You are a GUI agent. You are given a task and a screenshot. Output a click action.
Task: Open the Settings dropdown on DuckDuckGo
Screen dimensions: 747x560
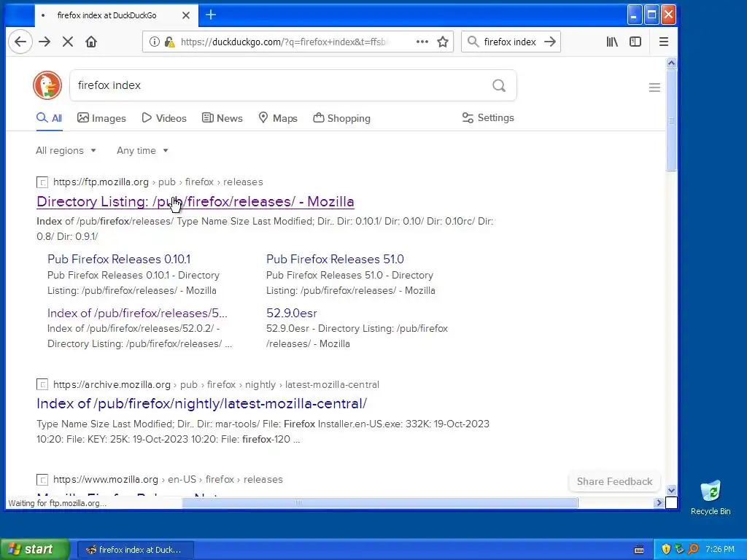(x=488, y=117)
